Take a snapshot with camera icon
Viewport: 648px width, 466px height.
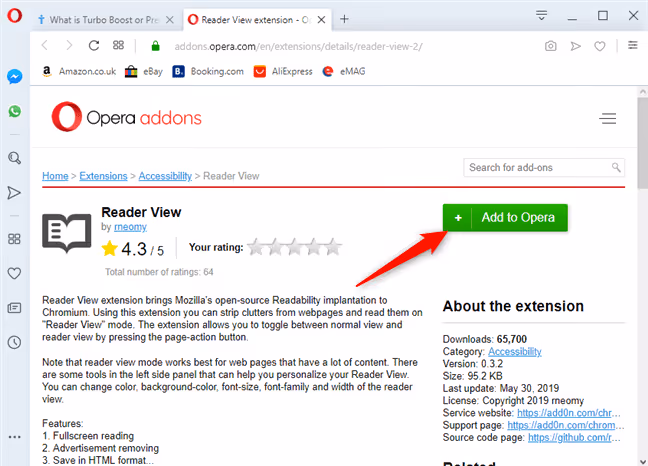click(x=550, y=46)
